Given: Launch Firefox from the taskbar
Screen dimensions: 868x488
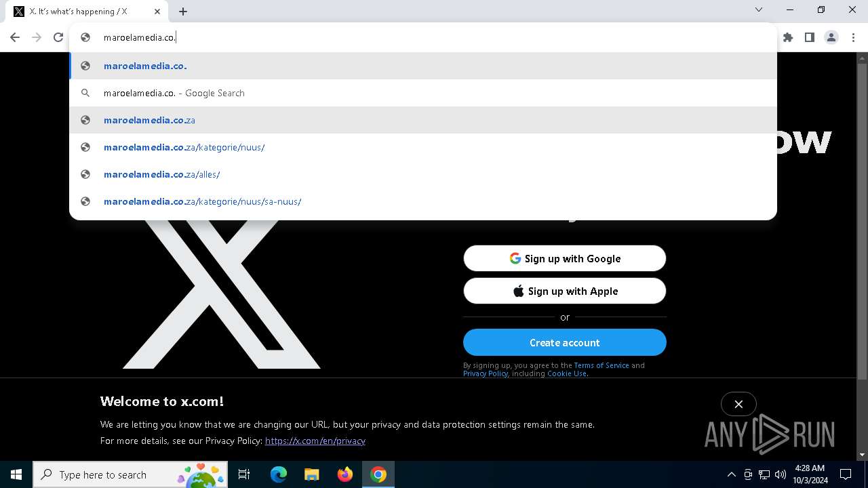Looking at the screenshot, I should point(345,474).
